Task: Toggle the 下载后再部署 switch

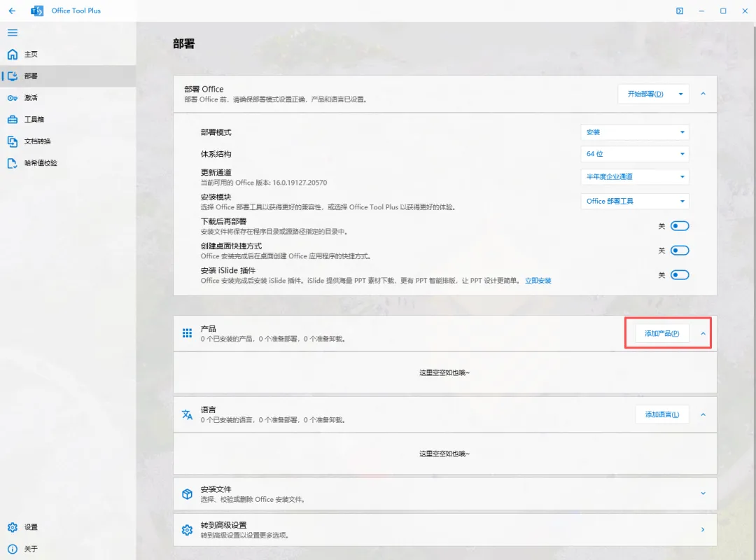Action: pos(680,225)
